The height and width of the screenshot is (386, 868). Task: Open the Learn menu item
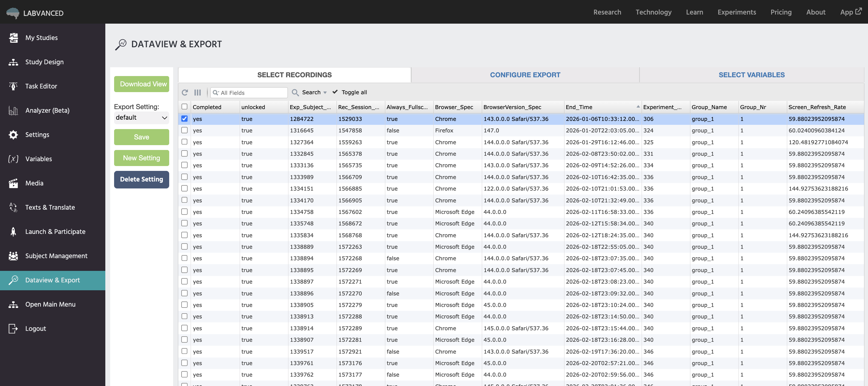coord(695,12)
